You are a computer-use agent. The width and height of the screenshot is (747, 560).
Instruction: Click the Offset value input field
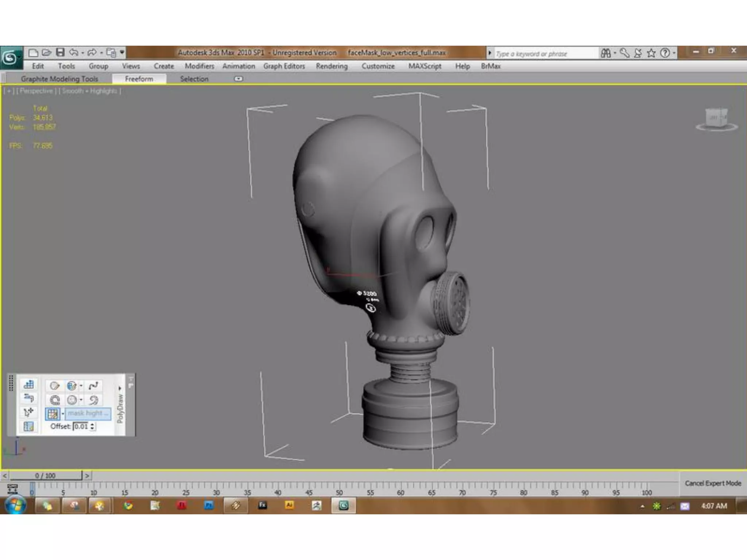[81, 426]
